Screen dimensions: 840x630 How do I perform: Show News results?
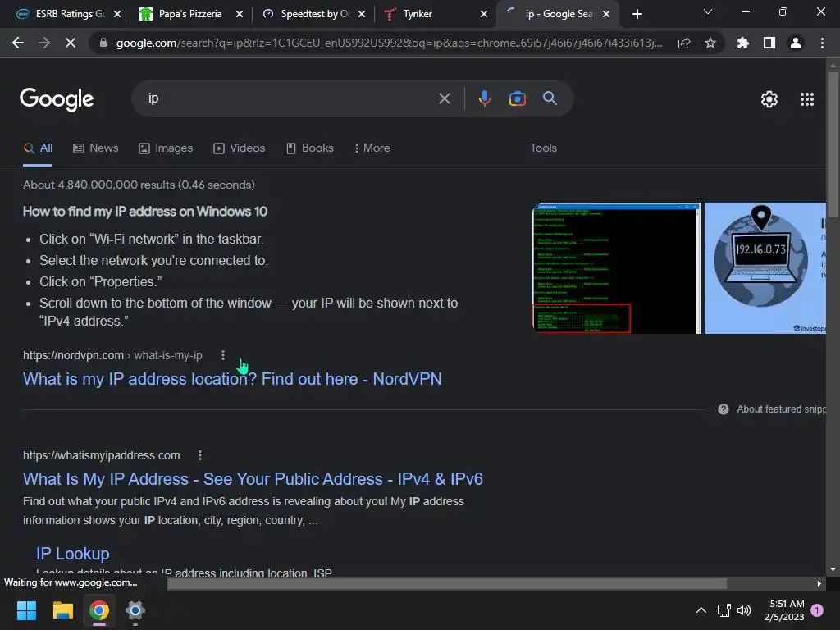(x=95, y=148)
